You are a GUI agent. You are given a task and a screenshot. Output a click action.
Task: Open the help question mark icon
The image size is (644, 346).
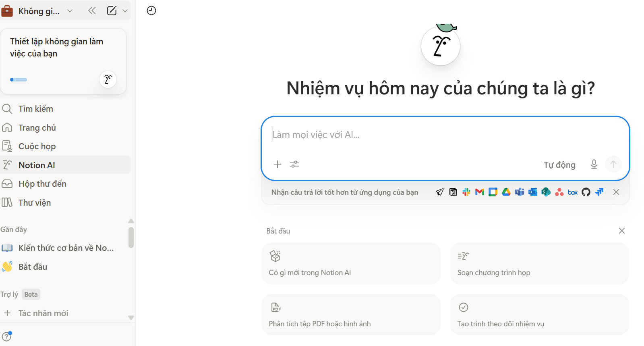6,336
